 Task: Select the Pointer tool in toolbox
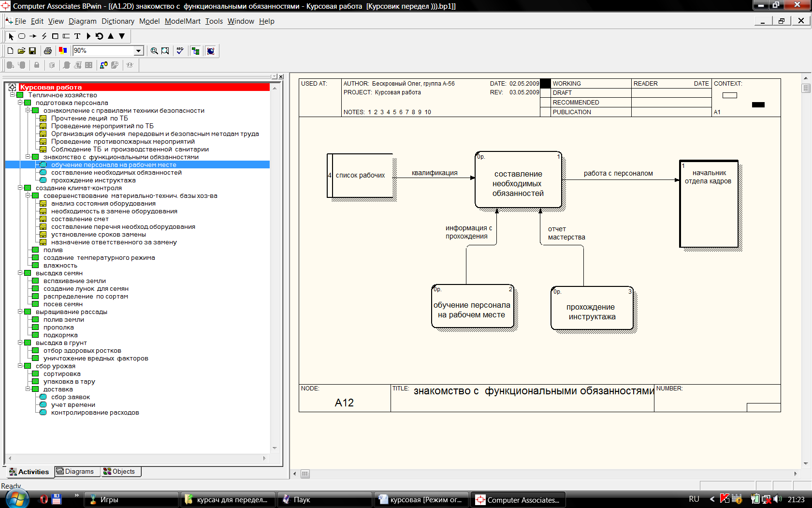(11, 36)
